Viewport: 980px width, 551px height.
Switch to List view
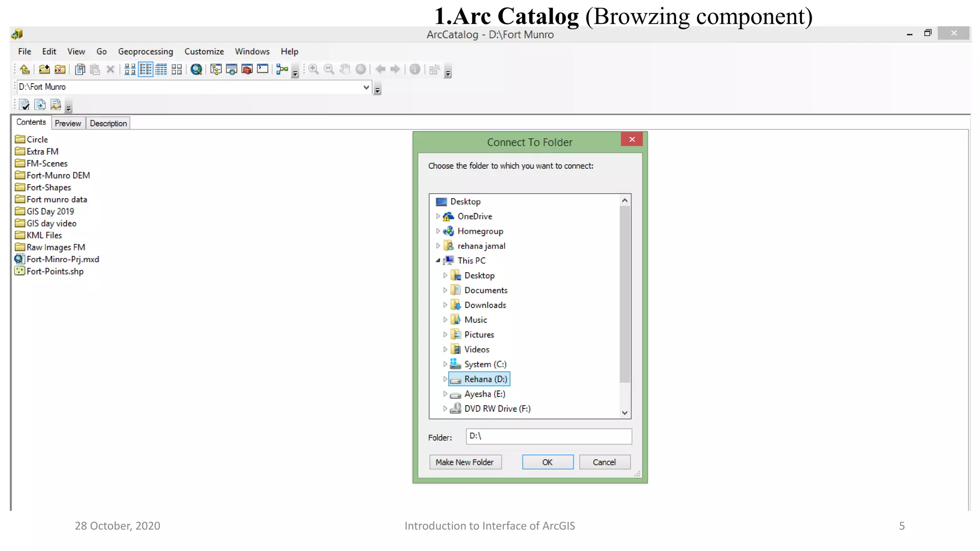(x=145, y=69)
